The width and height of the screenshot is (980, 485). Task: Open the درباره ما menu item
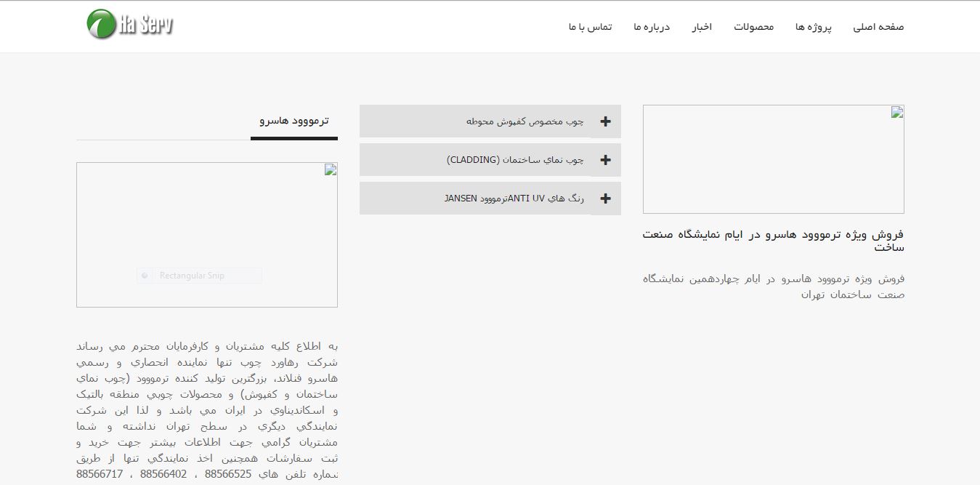click(x=652, y=27)
